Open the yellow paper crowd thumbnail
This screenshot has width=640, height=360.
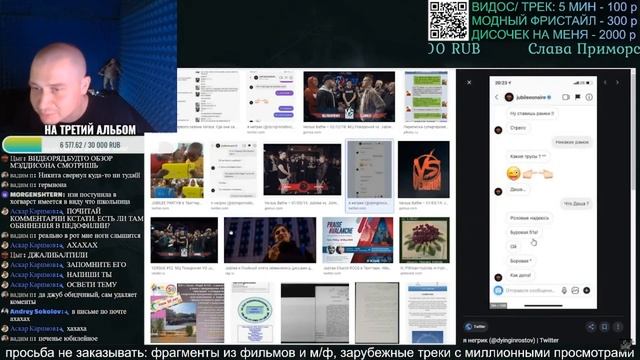(x=177, y=169)
